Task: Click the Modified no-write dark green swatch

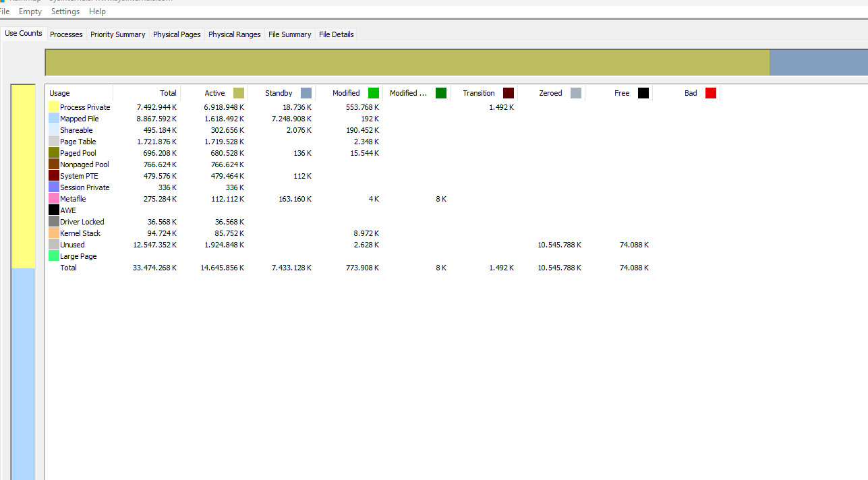Action: coord(441,93)
